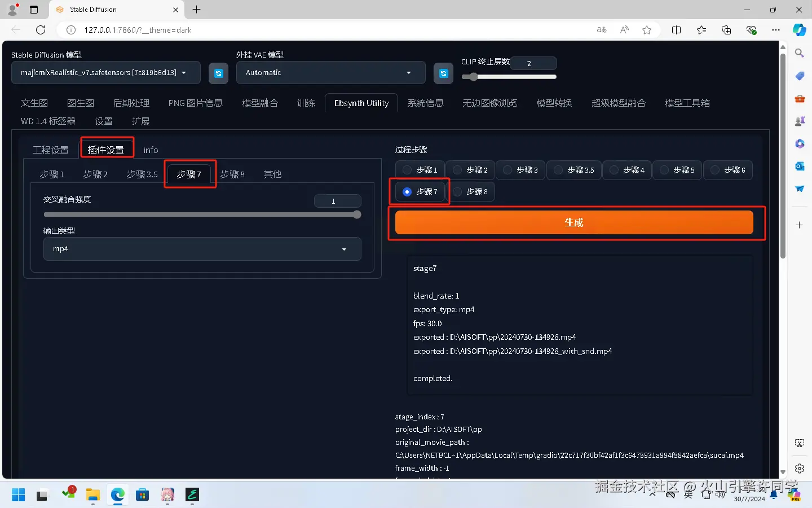Open sidebar games chess icon

[x=799, y=121]
